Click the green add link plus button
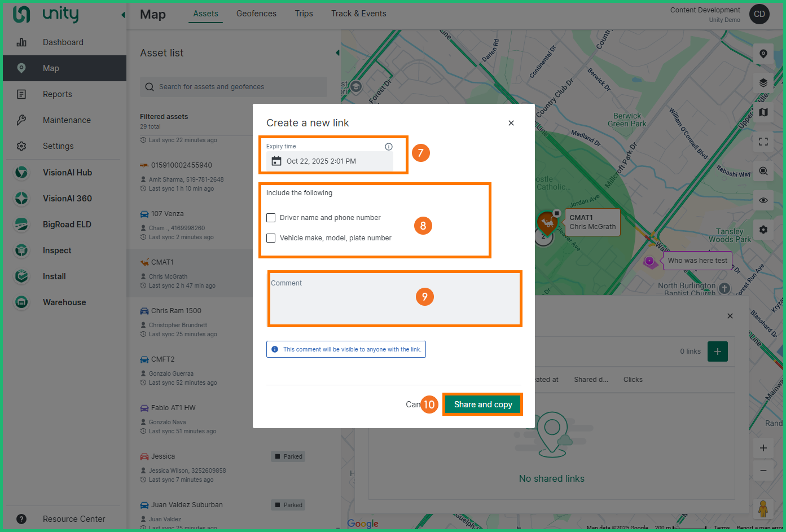The height and width of the screenshot is (532, 786). [717, 351]
